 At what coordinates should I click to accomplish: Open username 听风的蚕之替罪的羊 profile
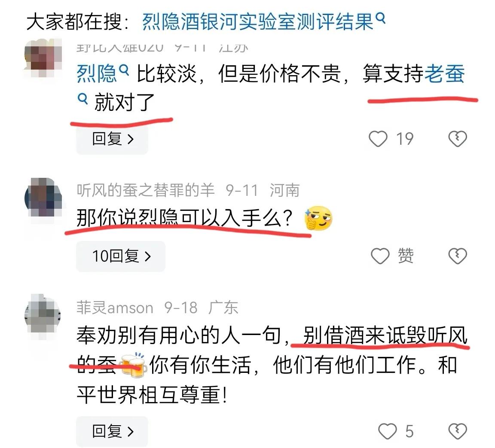point(146,190)
